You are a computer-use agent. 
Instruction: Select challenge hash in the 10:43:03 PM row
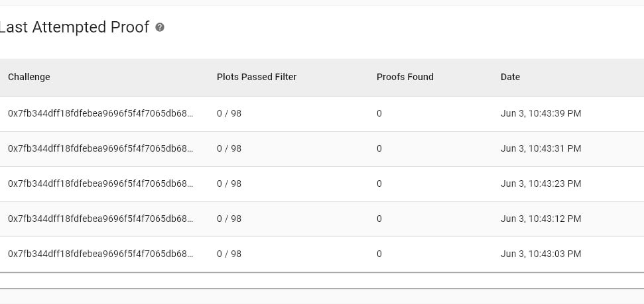100,254
